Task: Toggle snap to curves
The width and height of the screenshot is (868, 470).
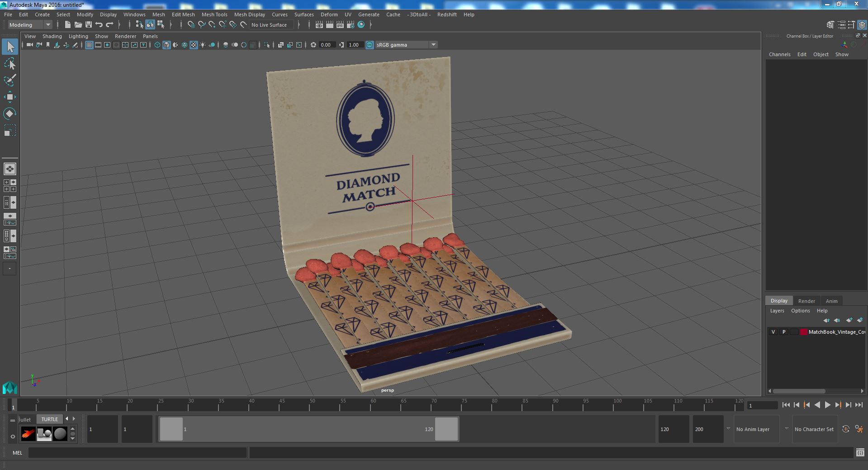Action: [x=202, y=25]
